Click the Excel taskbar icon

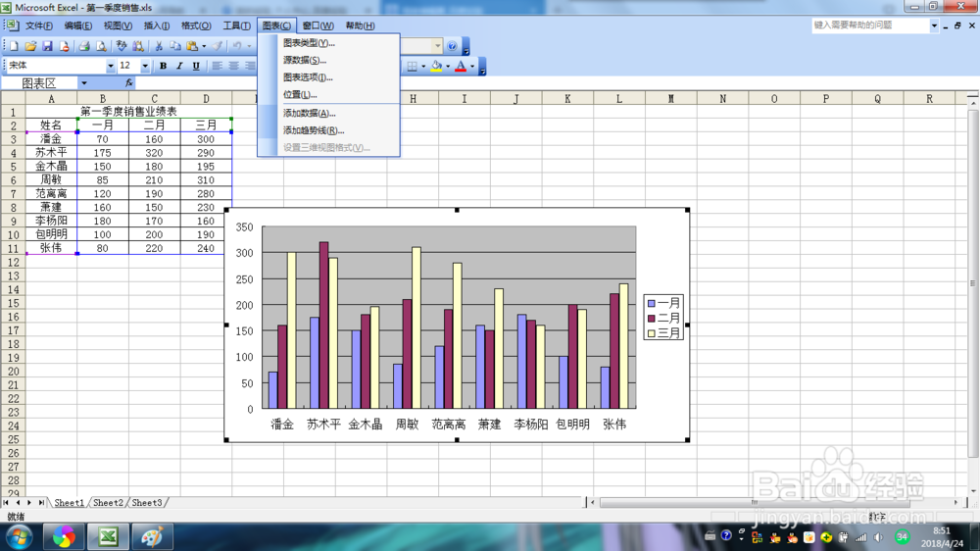(108, 537)
